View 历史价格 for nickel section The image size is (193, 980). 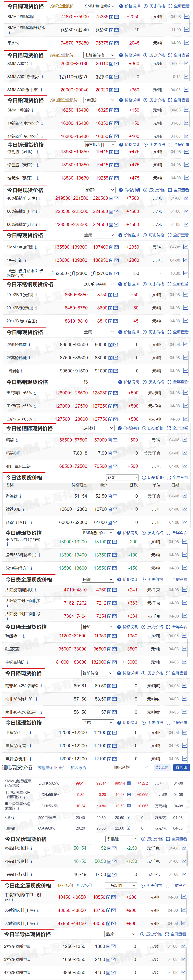pos(154,235)
